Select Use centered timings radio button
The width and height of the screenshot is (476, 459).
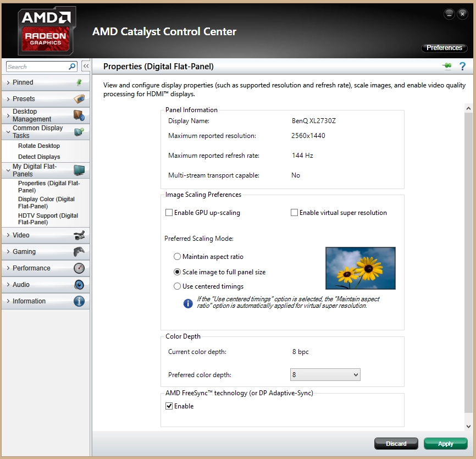(177, 286)
